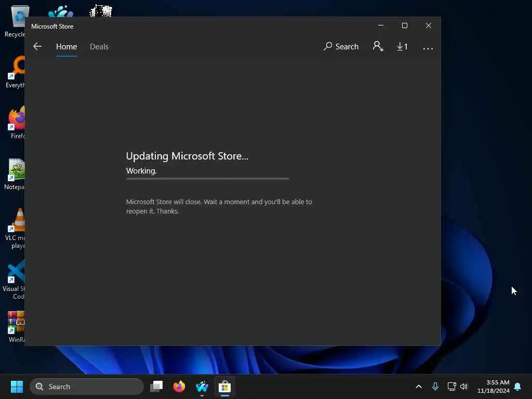Select the WinRAR desktop shortcut
Viewport: 532px width, 399px height.
[16, 326]
